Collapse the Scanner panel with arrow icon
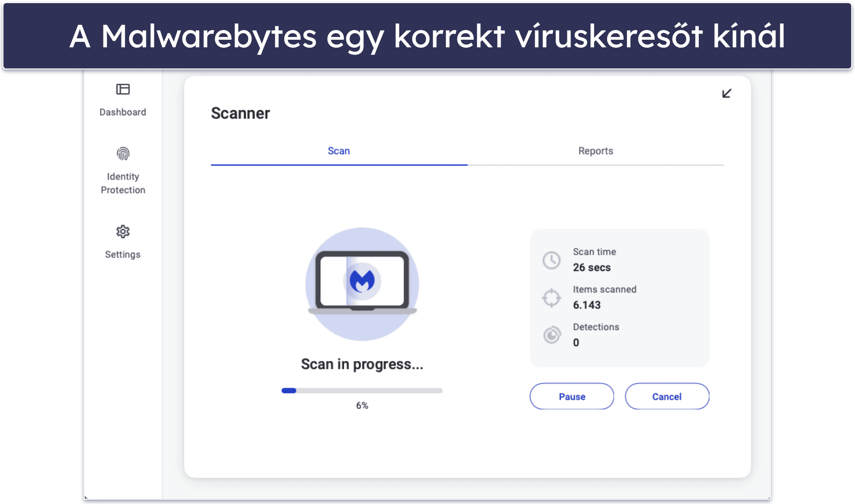855x504 pixels. 726,94
